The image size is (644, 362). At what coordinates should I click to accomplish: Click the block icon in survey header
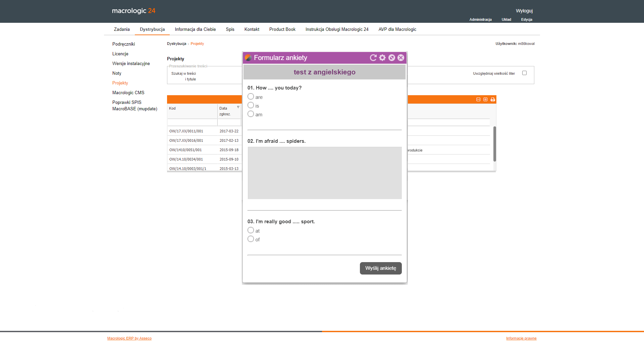click(391, 58)
